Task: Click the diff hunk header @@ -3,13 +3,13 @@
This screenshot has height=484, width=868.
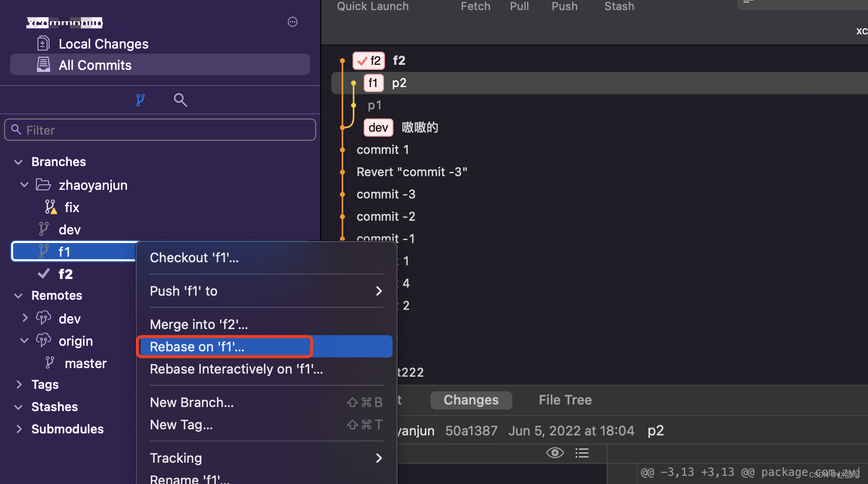Action: coord(697,472)
